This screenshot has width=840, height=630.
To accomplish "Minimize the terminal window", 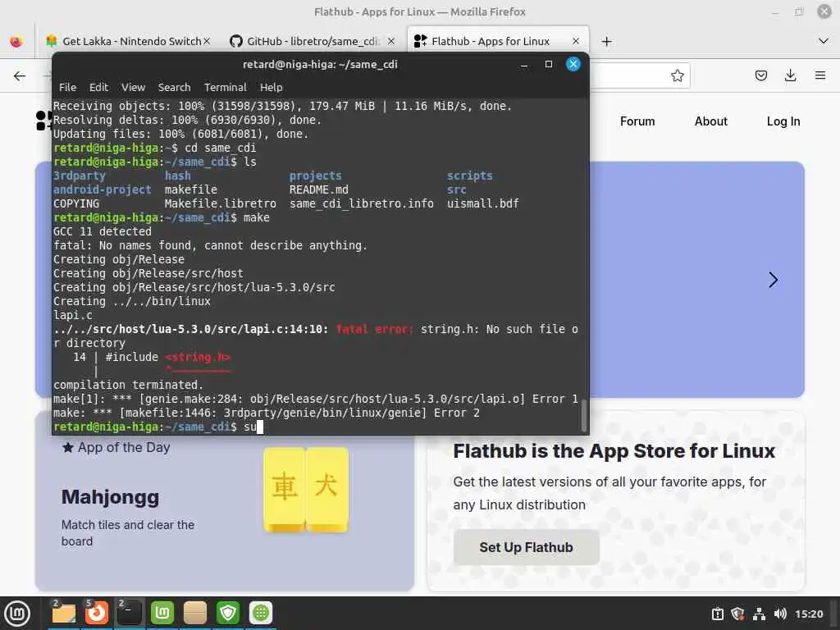I will 524,65.
